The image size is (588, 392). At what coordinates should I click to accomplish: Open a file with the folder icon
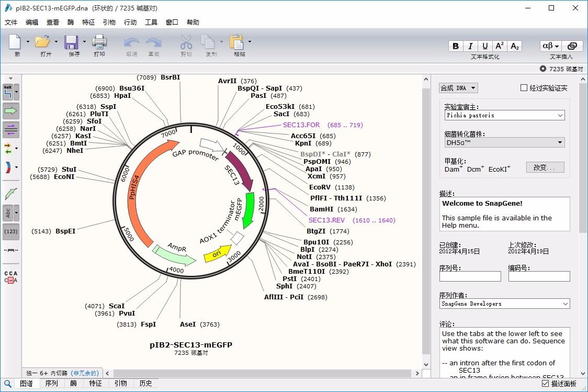[43, 42]
